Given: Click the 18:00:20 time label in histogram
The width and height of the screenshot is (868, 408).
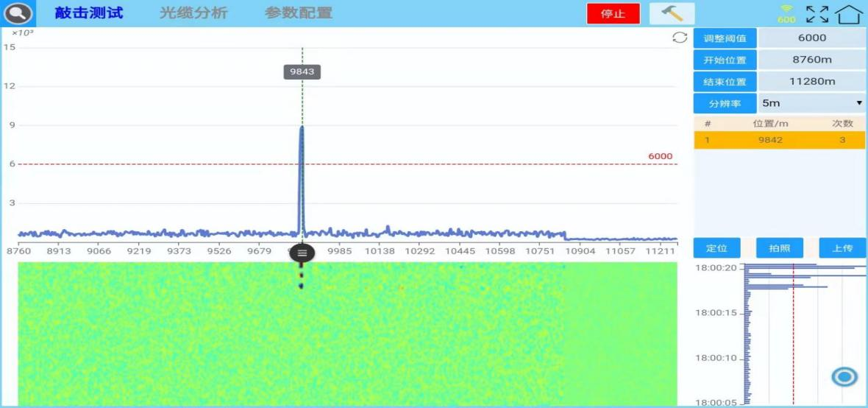Looking at the screenshot, I should click(x=716, y=268).
